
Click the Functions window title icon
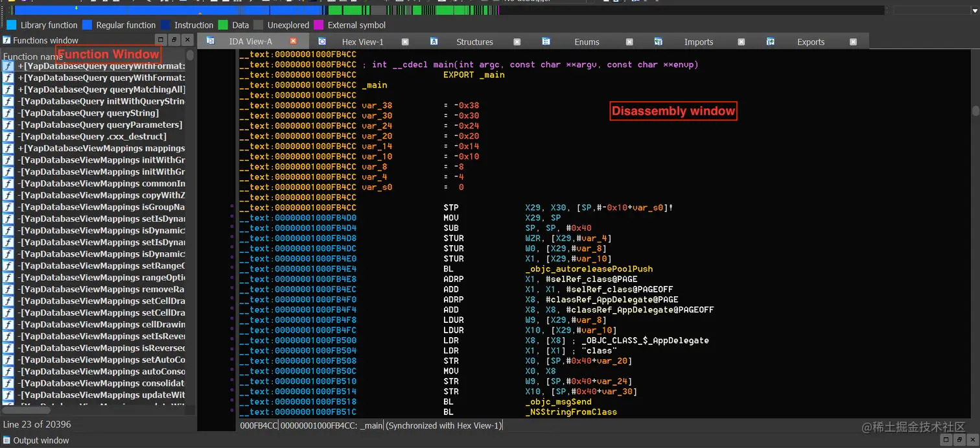(x=6, y=40)
